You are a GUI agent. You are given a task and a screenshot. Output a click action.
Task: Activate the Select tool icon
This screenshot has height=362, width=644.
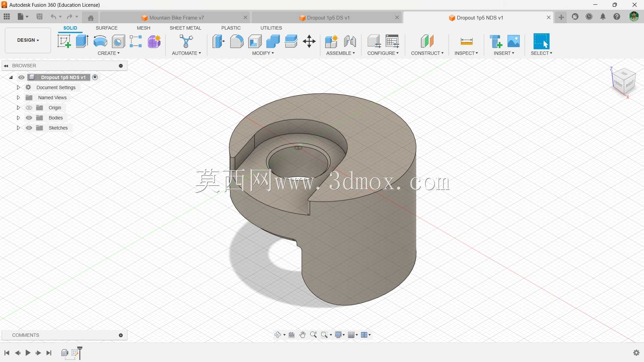[541, 41]
